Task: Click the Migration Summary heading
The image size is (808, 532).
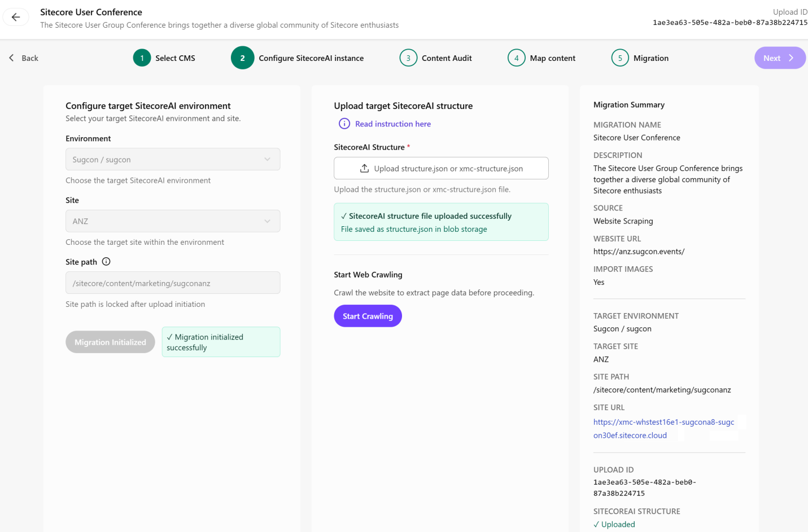Action: tap(629, 105)
